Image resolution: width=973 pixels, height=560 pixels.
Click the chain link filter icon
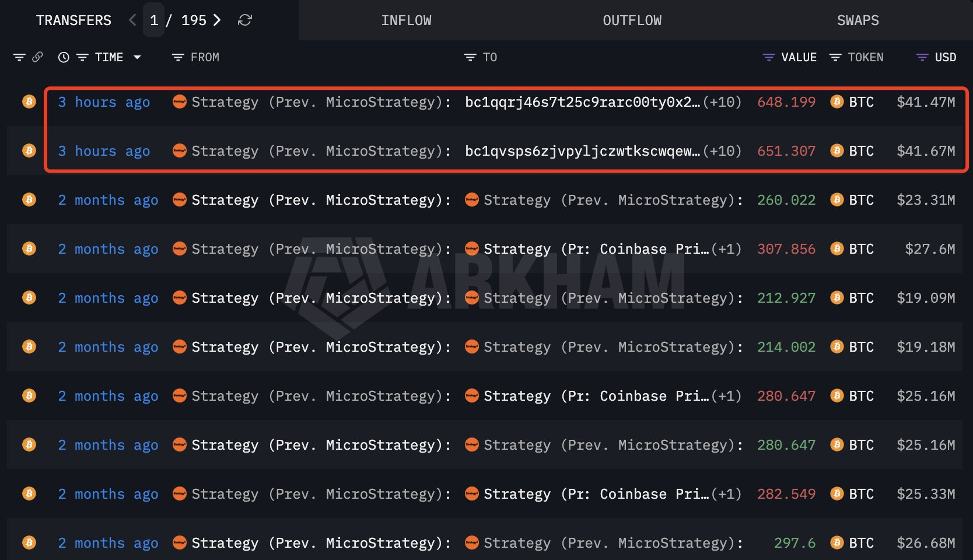(x=37, y=57)
